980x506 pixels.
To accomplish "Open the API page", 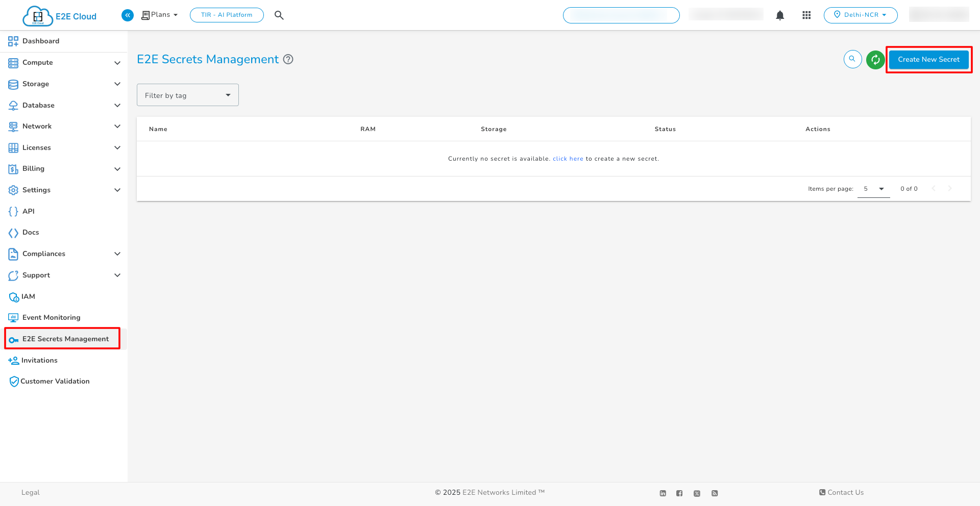I will (x=29, y=211).
